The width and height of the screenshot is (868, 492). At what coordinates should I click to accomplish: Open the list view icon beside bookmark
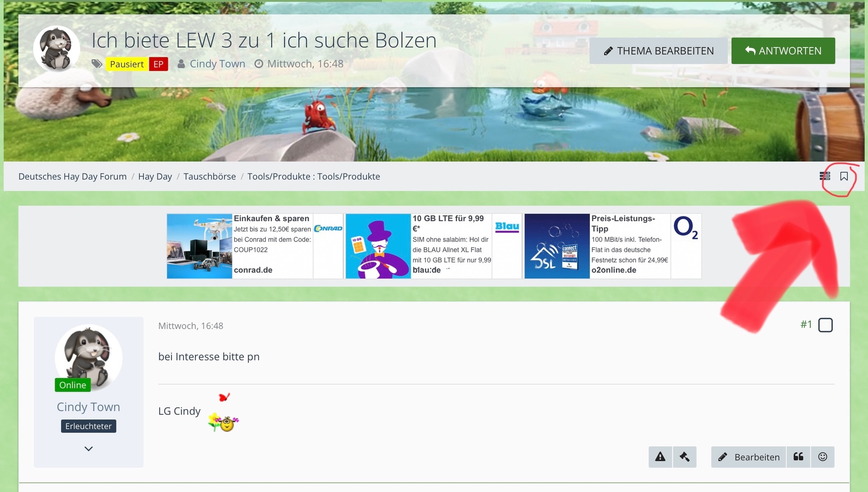click(x=825, y=176)
